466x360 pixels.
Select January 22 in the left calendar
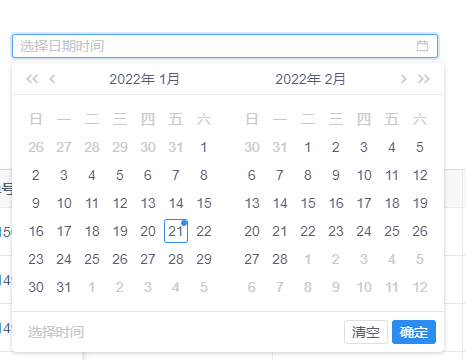204,231
